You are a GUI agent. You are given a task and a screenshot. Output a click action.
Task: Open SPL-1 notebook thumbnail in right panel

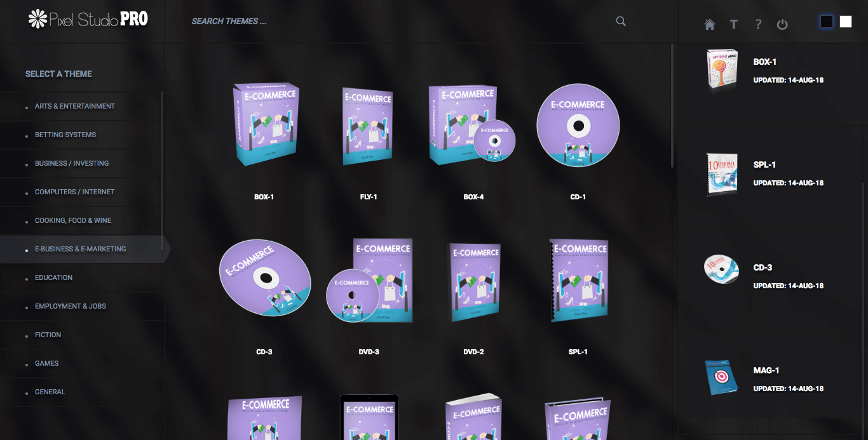(722, 174)
